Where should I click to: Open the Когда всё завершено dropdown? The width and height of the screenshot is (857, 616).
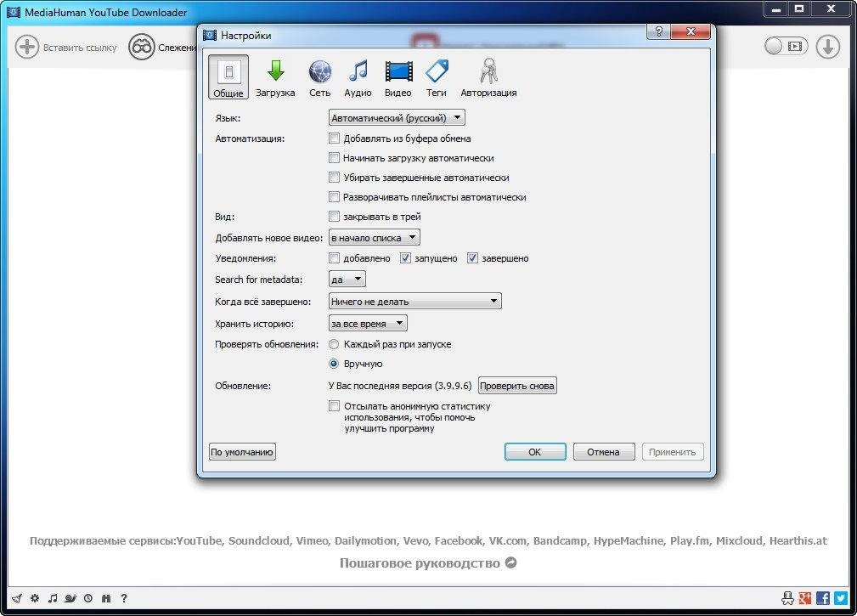[414, 301]
